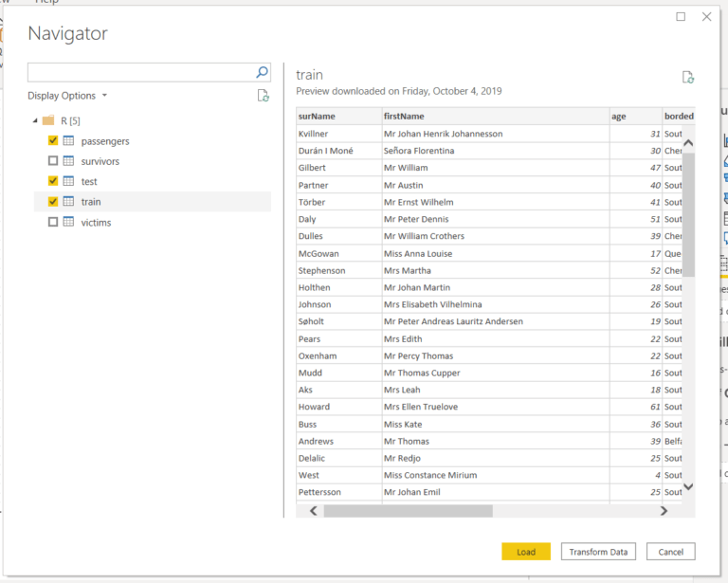Click the refresh icon beside Display Options
Viewport: 728px width, 583px height.
tap(264, 96)
